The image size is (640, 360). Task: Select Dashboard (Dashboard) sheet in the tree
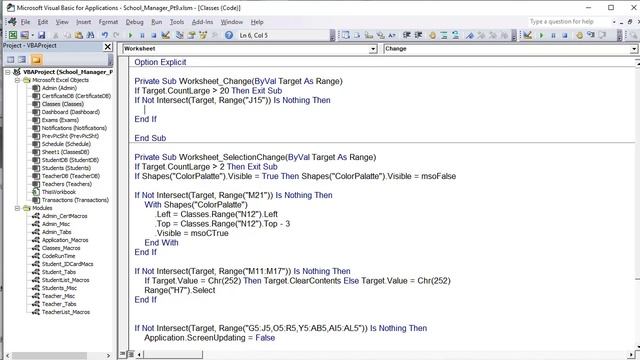point(70,112)
